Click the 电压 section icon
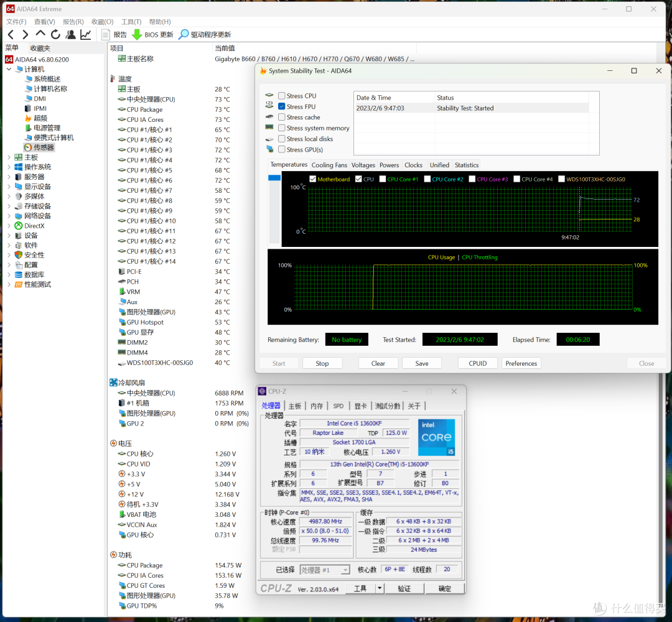The width and height of the screenshot is (672, 622). coord(114,443)
